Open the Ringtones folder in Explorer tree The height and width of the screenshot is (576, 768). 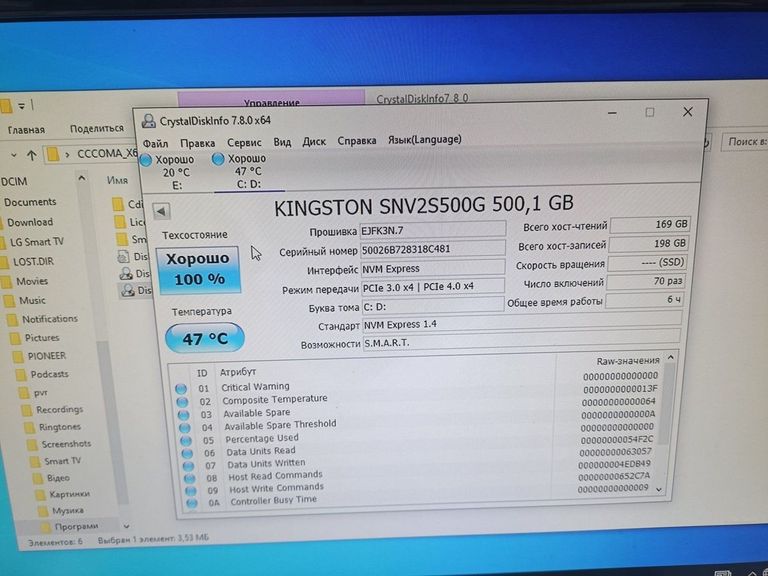click(59, 427)
